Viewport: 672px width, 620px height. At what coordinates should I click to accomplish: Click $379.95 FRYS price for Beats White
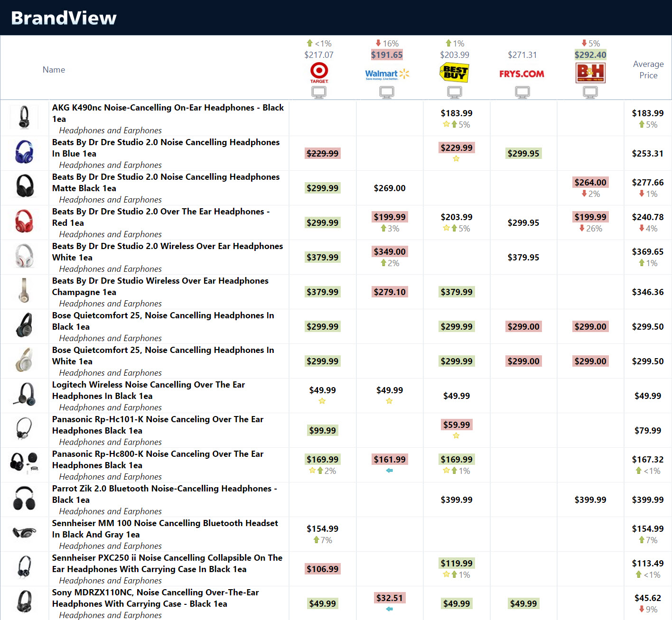pos(523,258)
